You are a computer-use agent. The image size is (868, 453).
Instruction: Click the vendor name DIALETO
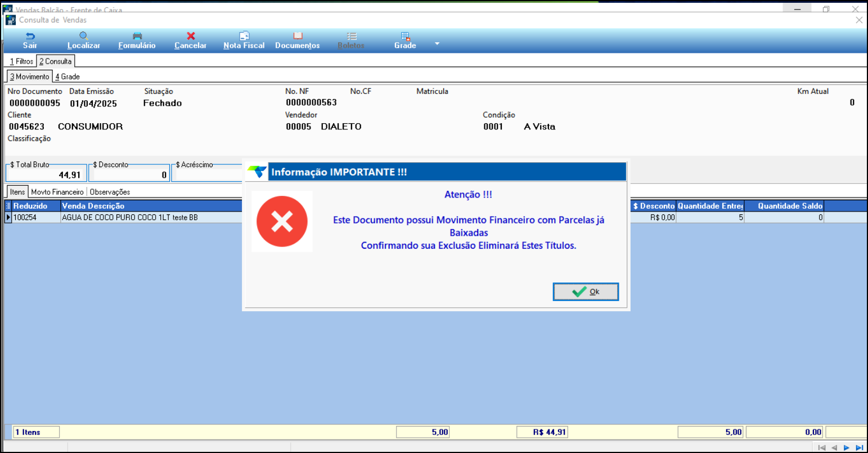pos(341,127)
